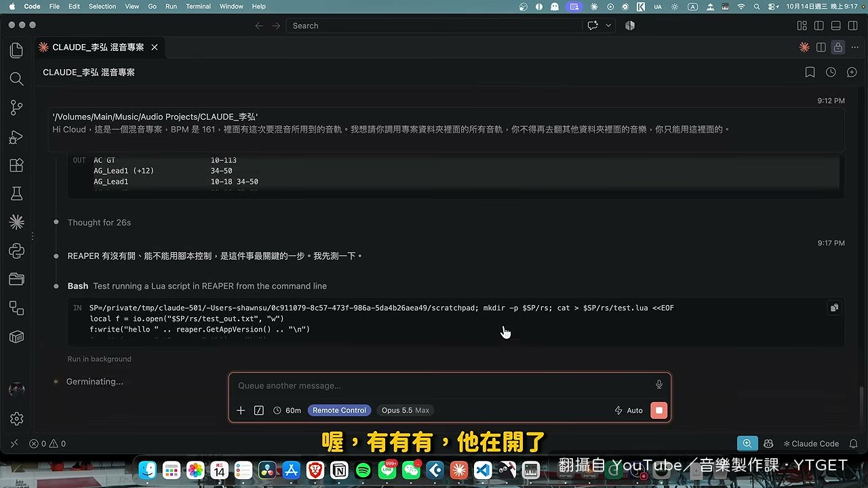
Task: Open slash commands button
Action: (x=258, y=410)
